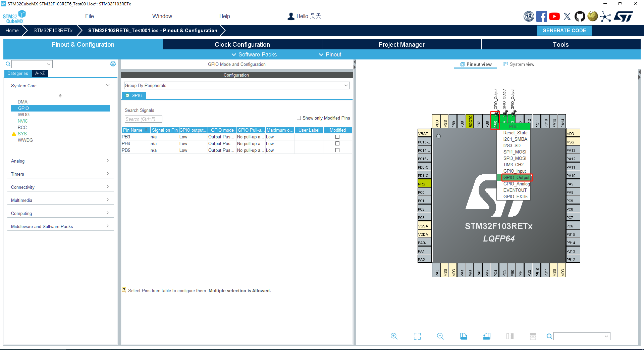The height and width of the screenshot is (350, 644).
Task: Open the ST community network icon
Action: [x=605, y=16]
